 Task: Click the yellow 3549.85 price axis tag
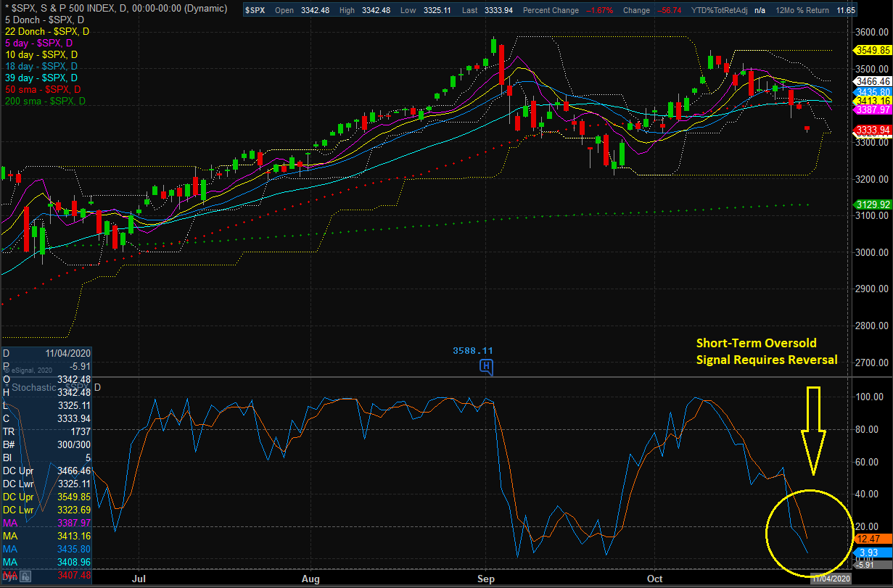click(x=873, y=50)
